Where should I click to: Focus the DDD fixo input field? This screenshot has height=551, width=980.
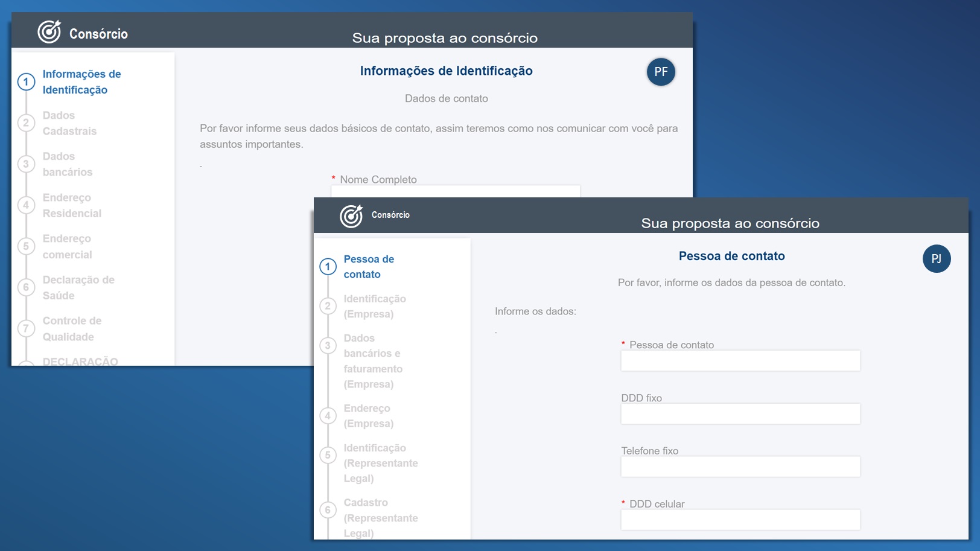click(740, 414)
